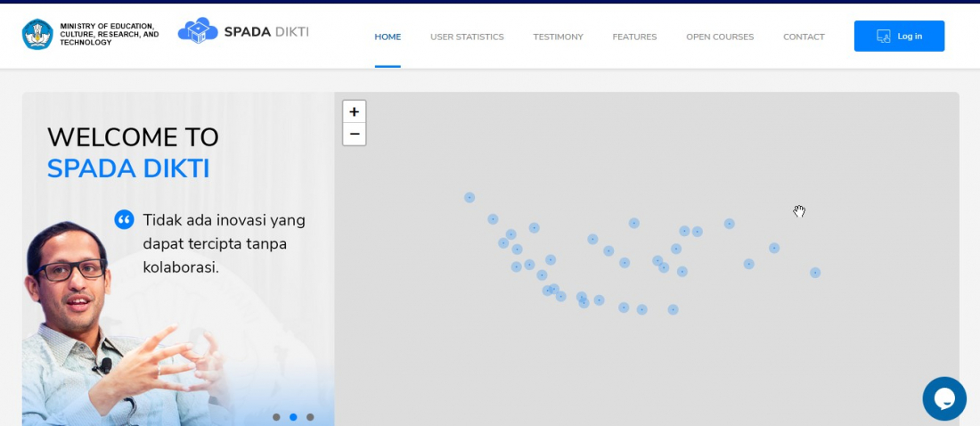Click the Ministry of Education emblem logo
This screenshot has width=980, height=426.
pos(37,35)
